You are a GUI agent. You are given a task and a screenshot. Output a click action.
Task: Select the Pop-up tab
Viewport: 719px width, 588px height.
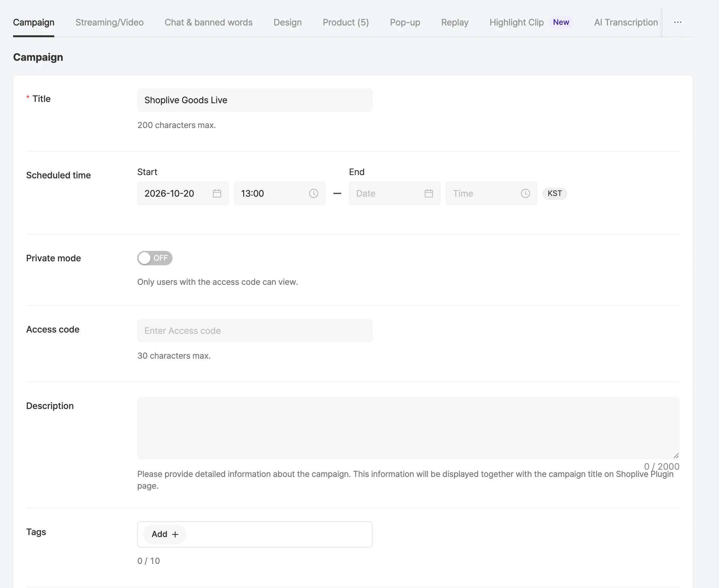[x=405, y=22]
